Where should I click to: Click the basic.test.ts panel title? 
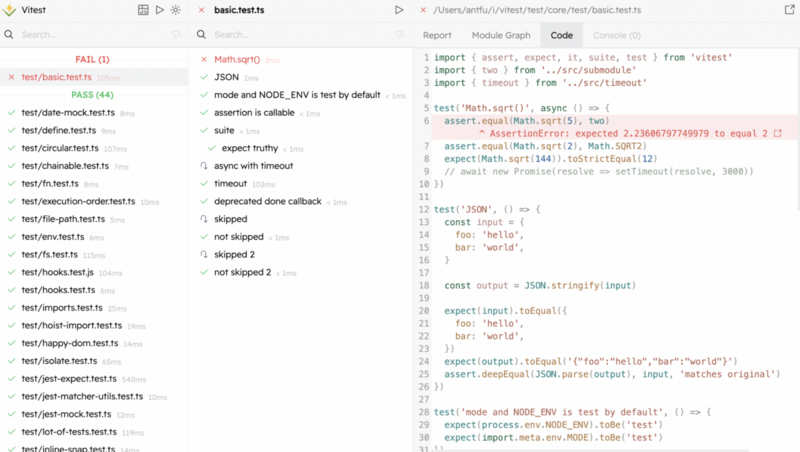pyautogui.click(x=239, y=10)
